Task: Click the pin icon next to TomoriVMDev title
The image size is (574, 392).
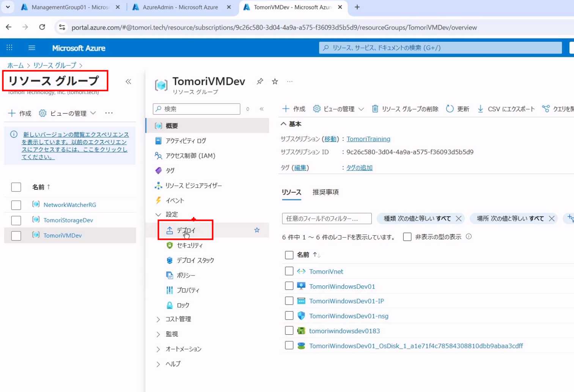Action: coord(260,82)
